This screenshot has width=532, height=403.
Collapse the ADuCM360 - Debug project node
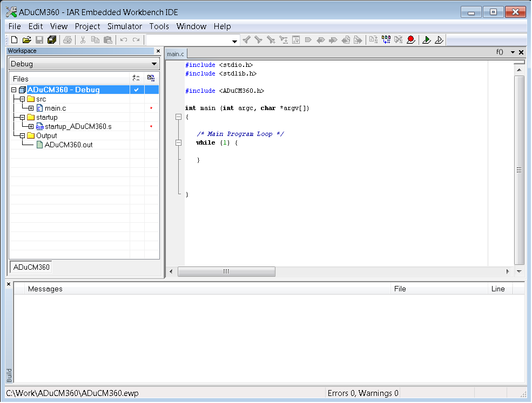(x=14, y=90)
